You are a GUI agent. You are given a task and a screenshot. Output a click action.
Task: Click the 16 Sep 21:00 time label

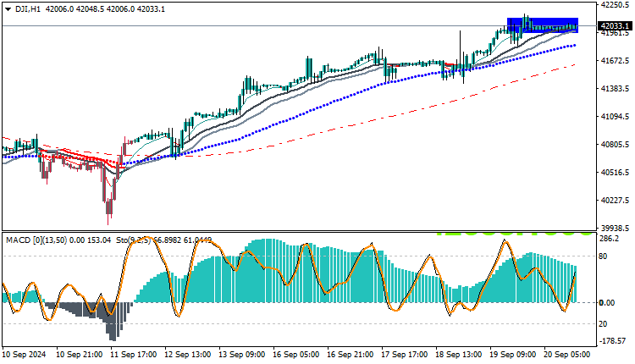click(x=351, y=355)
